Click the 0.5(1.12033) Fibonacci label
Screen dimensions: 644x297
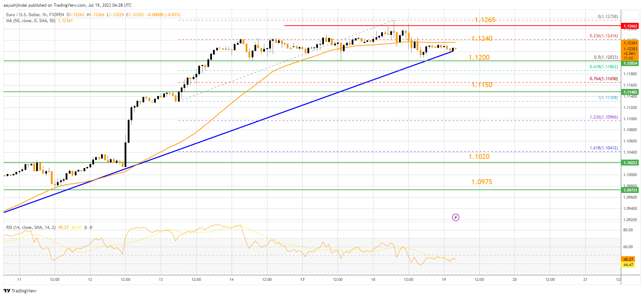(x=606, y=57)
